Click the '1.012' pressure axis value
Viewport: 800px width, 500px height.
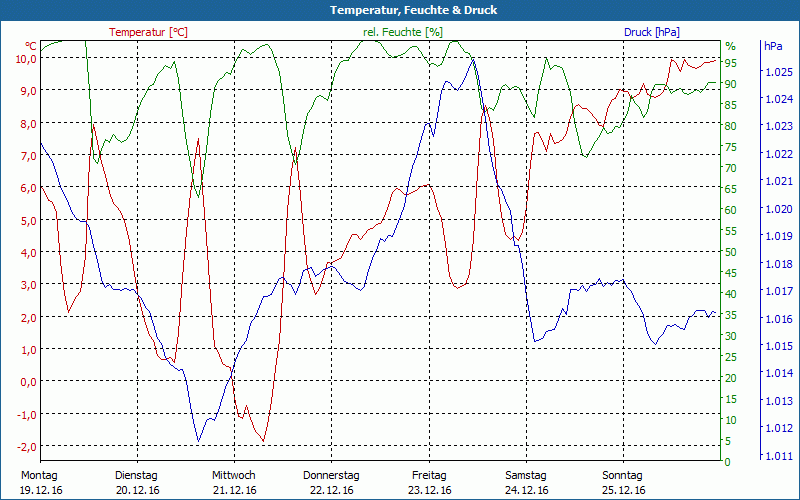[780, 428]
